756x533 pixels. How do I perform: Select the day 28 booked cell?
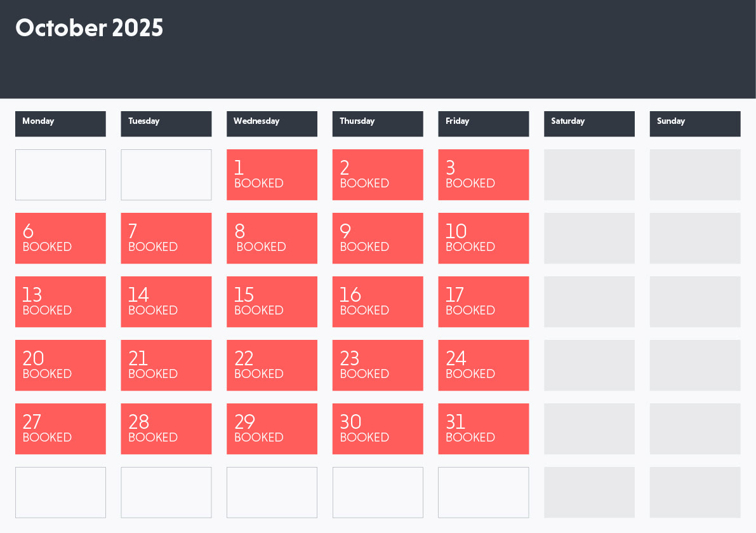pos(166,429)
